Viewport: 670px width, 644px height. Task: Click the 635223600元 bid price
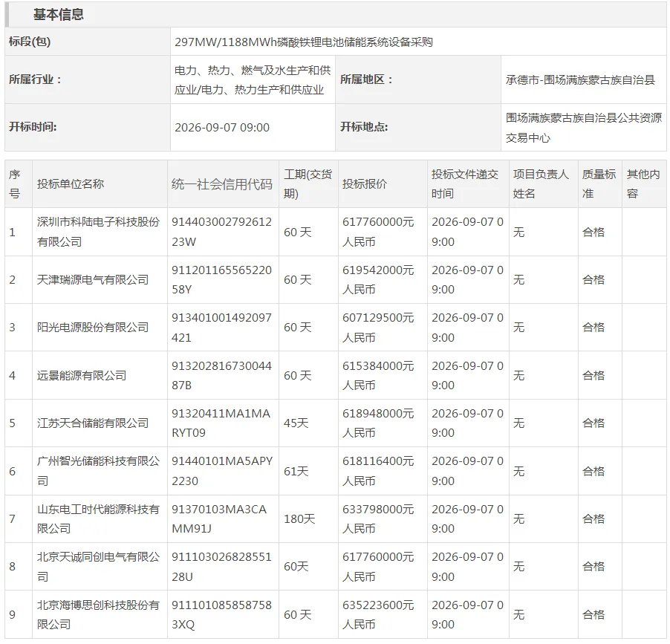coord(378,614)
